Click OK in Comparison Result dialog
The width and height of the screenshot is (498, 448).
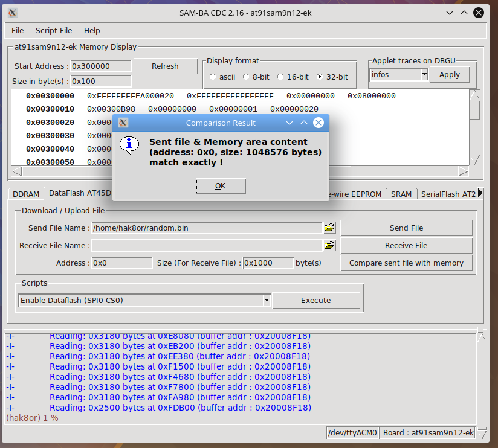pos(221,186)
